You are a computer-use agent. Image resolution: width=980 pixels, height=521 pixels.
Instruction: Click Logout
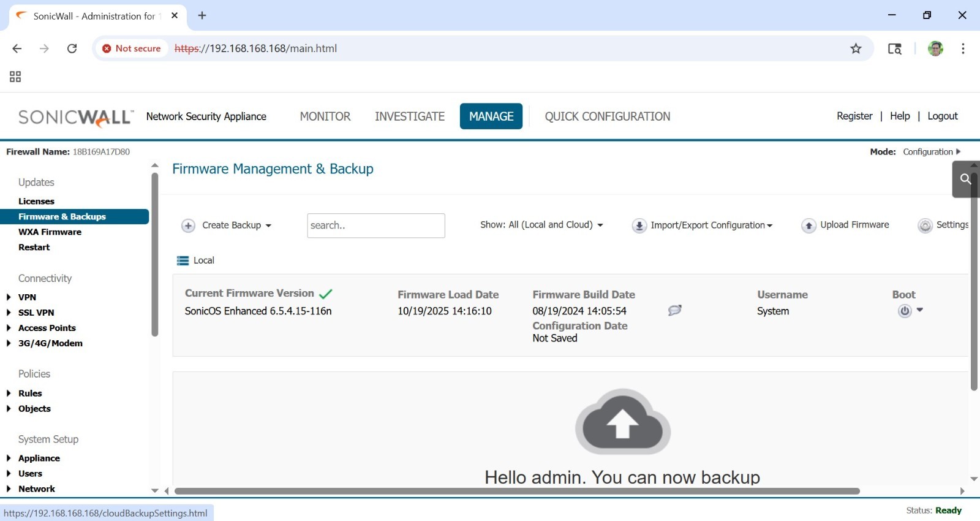tap(943, 116)
